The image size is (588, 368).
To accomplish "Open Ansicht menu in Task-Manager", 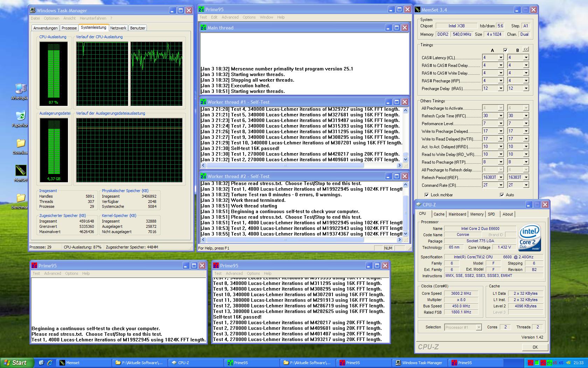I will [70, 18].
